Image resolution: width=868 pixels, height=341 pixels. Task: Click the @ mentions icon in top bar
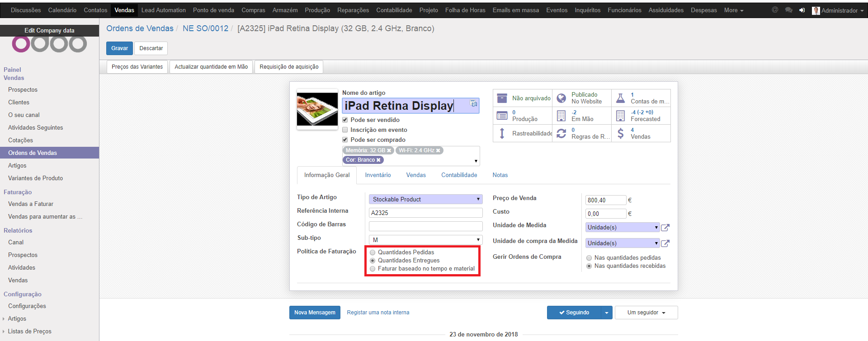(x=775, y=9)
